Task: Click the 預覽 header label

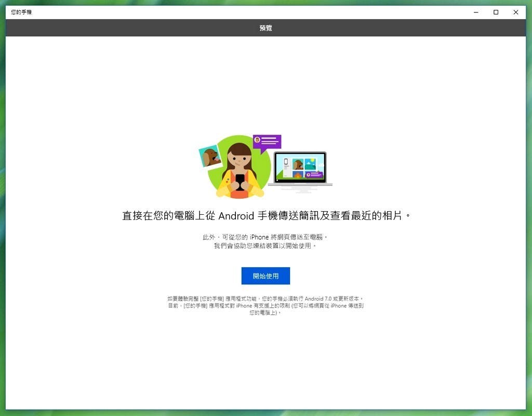Action: click(x=265, y=28)
